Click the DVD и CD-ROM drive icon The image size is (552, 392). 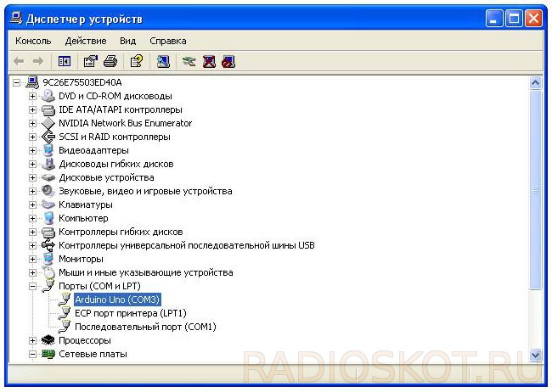coord(48,96)
